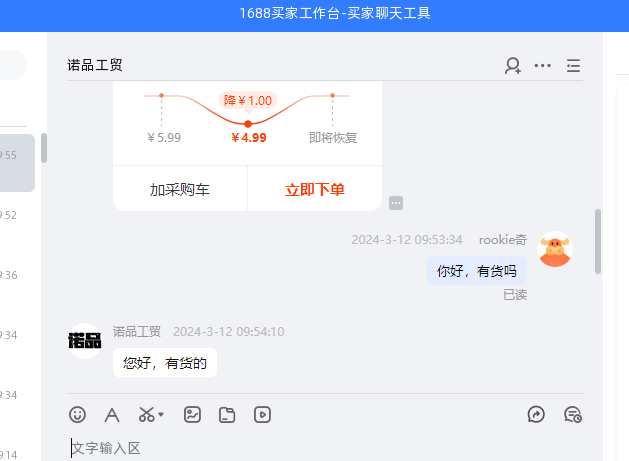Open the emoji picker

click(x=77, y=414)
